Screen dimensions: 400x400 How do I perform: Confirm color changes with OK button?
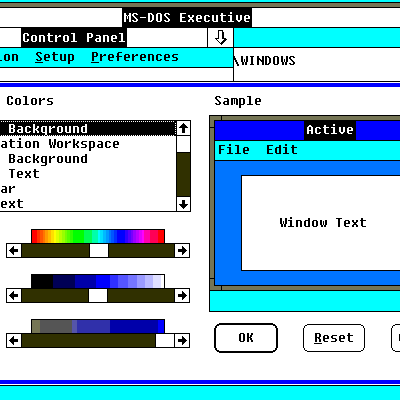[246, 338]
